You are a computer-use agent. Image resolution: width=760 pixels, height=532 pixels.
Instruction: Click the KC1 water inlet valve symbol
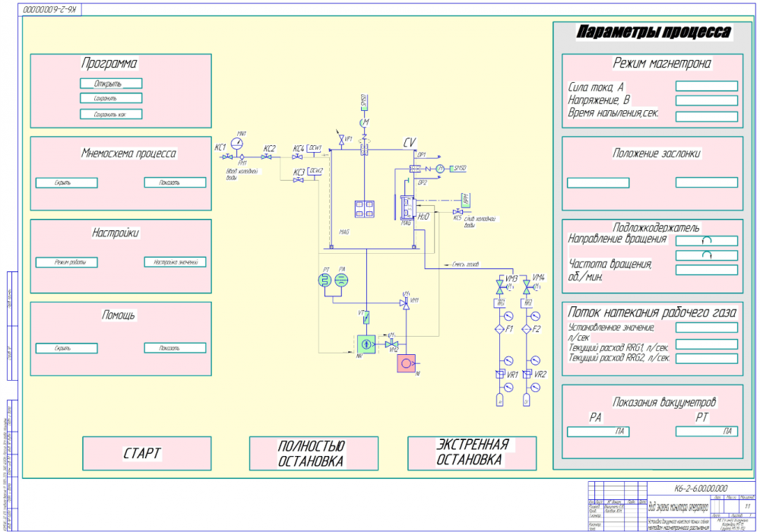click(227, 157)
